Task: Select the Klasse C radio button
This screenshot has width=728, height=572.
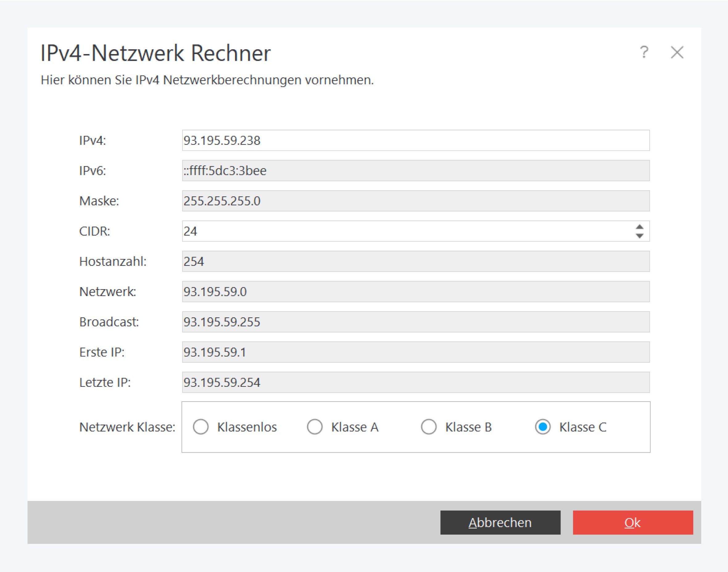Action: 543,427
